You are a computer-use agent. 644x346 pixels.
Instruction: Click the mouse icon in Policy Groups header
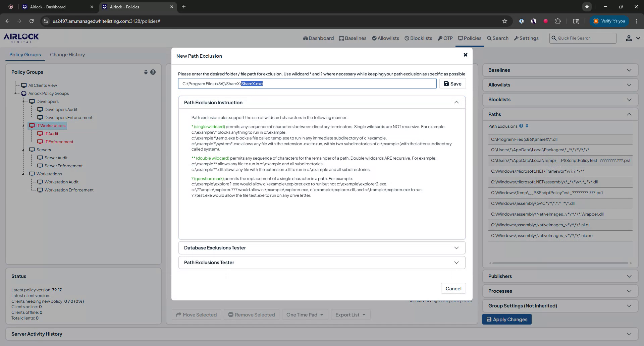(x=146, y=72)
